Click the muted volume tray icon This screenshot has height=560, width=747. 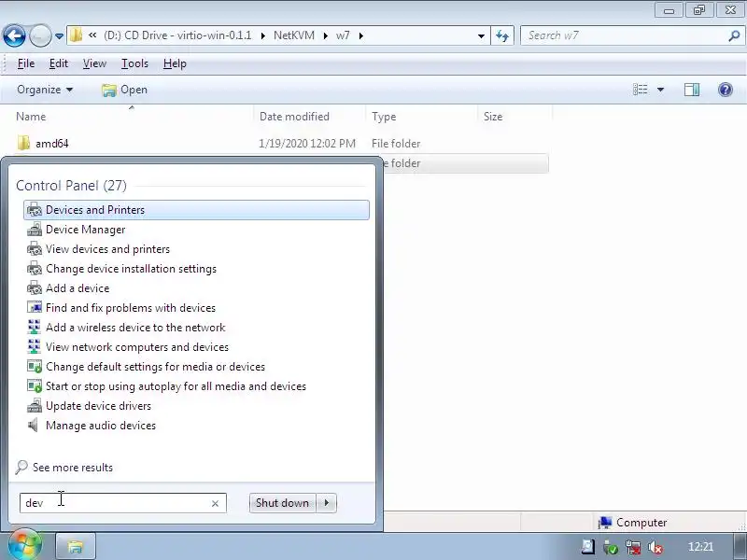(x=656, y=548)
